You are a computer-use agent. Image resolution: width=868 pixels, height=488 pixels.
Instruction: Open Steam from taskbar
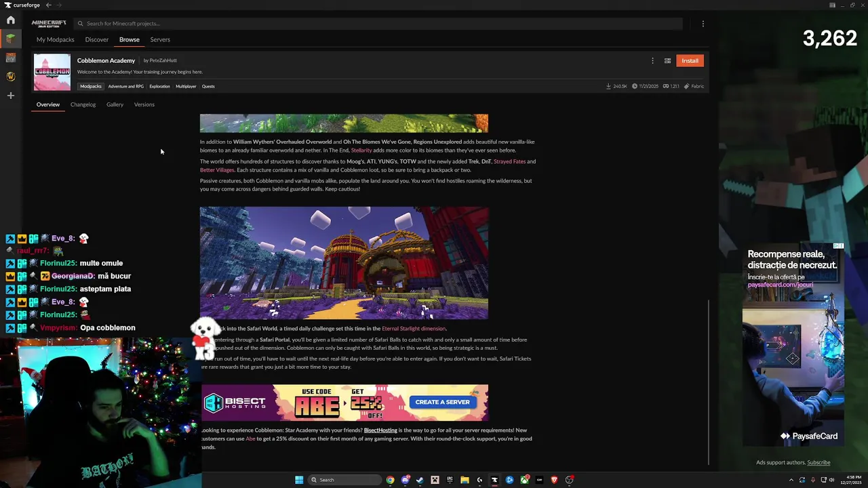[x=420, y=480]
